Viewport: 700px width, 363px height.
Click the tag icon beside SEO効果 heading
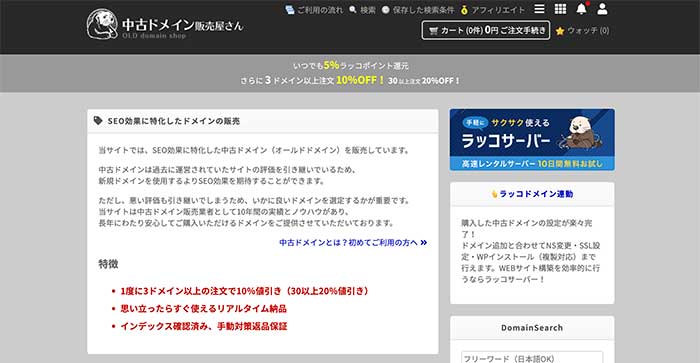pyautogui.click(x=98, y=121)
